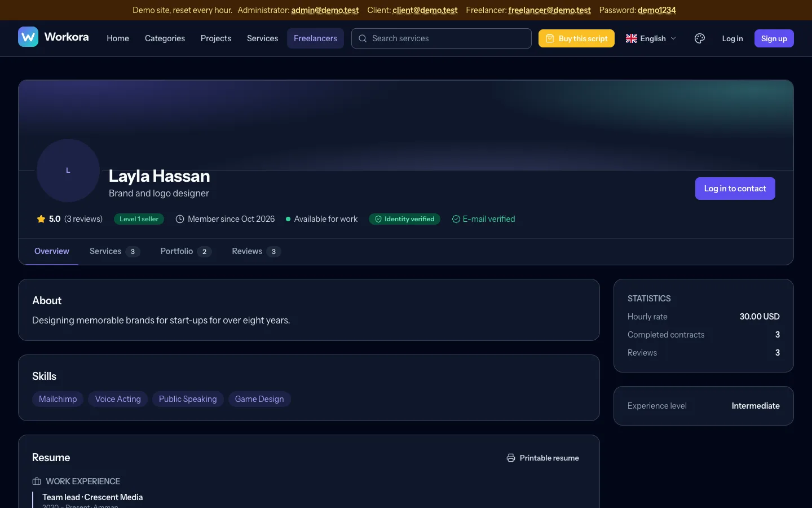Select the Game Design skill tag
The height and width of the screenshot is (508, 812).
pyautogui.click(x=259, y=399)
